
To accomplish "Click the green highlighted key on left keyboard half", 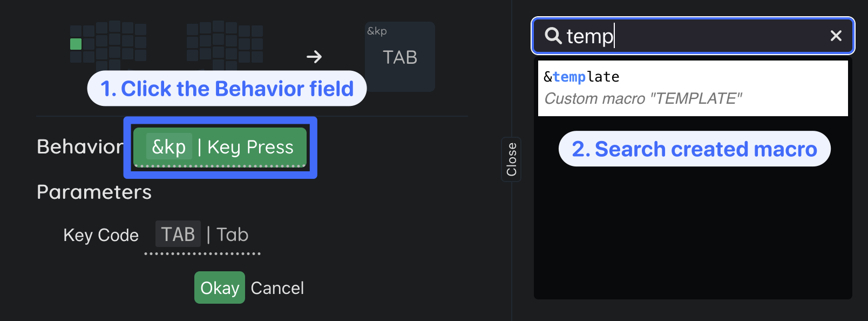I will [76, 44].
